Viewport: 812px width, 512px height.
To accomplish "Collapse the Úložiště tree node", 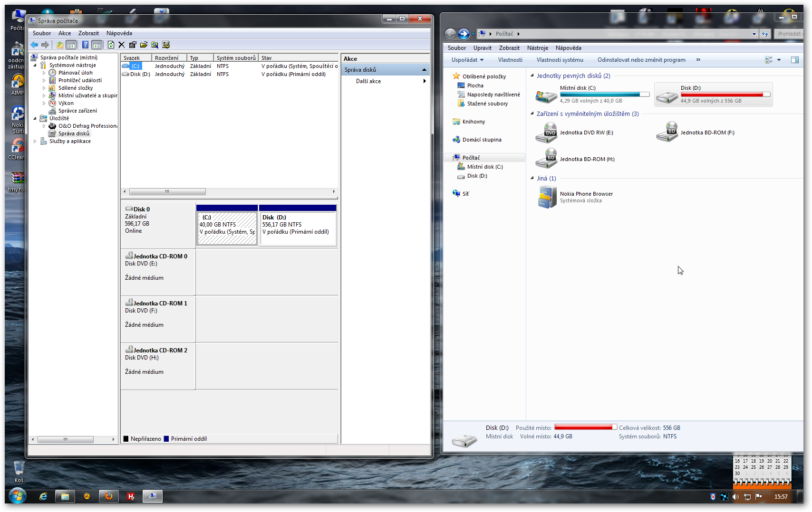I will 35,118.
